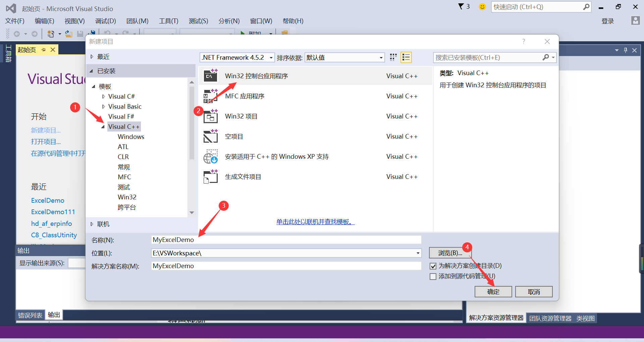Viewport: 644px width, 342px height.
Task: Select the Visual F# tree item
Action: pyautogui.click(x=121, y=116)
